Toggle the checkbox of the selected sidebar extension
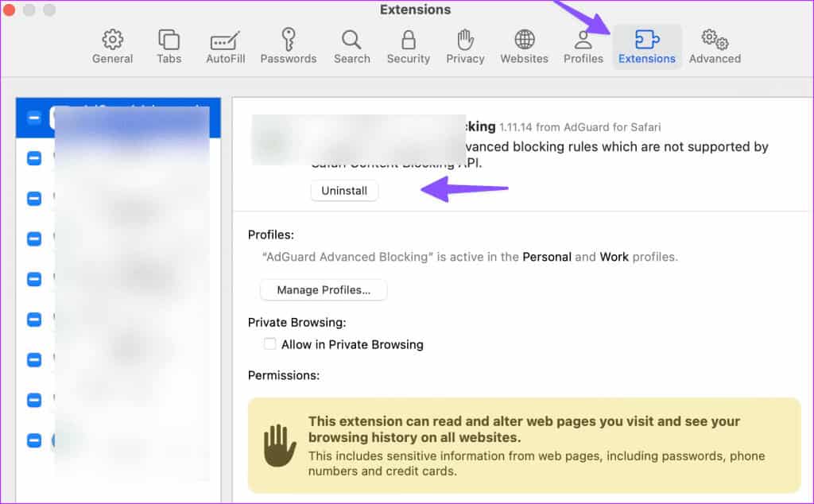The height and width of the screenshot is (504, 814). coord(34,118)
